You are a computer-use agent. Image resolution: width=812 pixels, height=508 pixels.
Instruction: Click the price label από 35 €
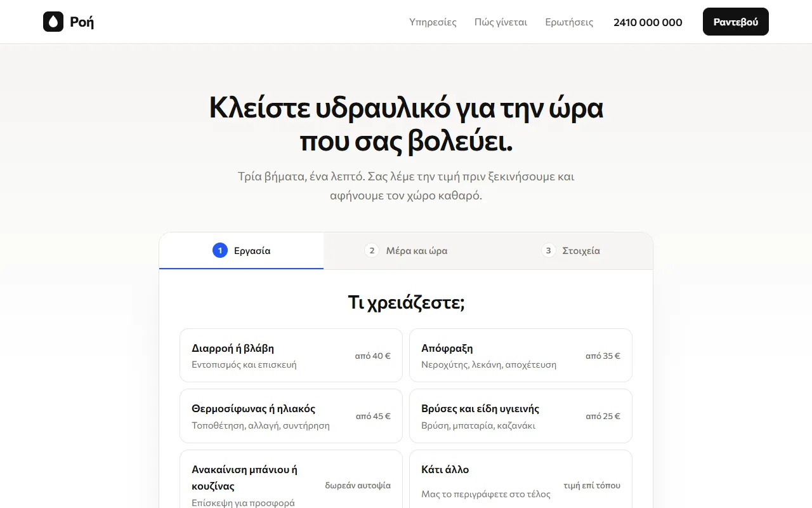point(603,356)
